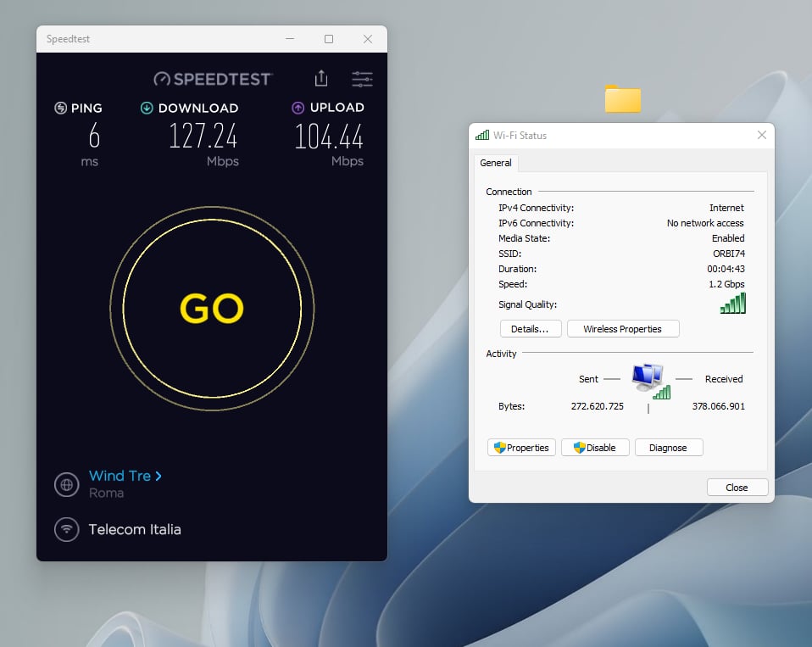Click the No network access IPv6 value
The width and height of the screenshot is (812, 647).
(x=705, y=223)
